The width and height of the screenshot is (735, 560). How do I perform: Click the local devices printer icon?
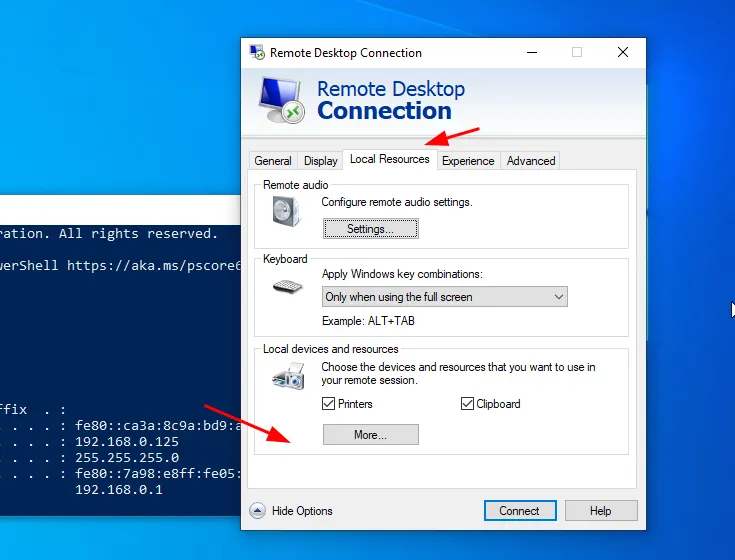click(288, 377)
